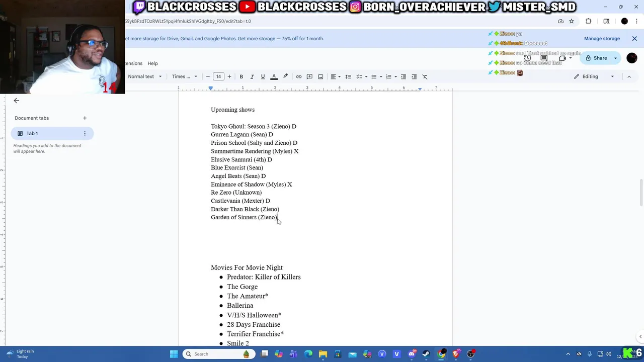Click the 'Movies For Movie Night' heading
644x362 pixels.
coord(247,267)
